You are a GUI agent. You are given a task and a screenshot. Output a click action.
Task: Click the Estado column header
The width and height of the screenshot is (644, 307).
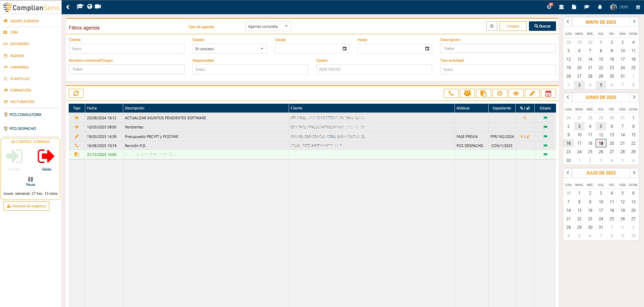click(545, 108)
